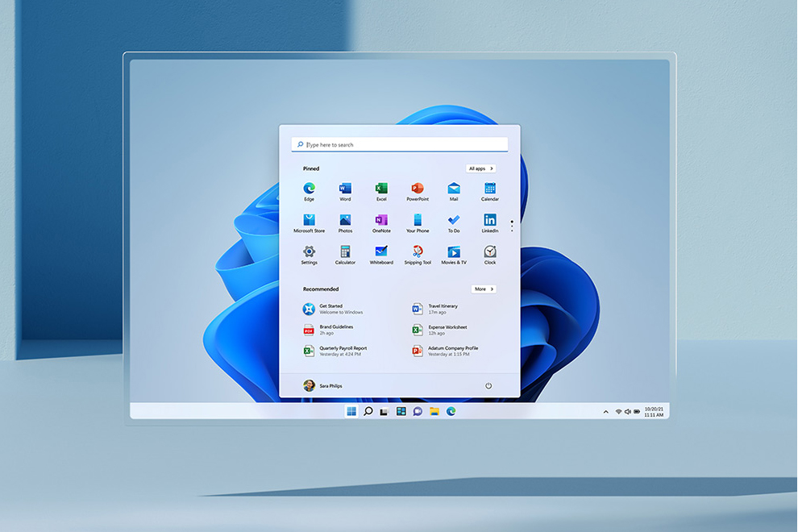Click the Type here to search box
798x532 pixels.
coord(400,144)
